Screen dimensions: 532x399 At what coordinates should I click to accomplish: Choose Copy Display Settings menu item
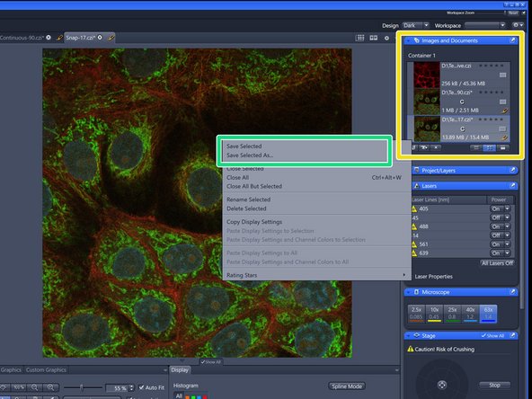click(254, 222)
